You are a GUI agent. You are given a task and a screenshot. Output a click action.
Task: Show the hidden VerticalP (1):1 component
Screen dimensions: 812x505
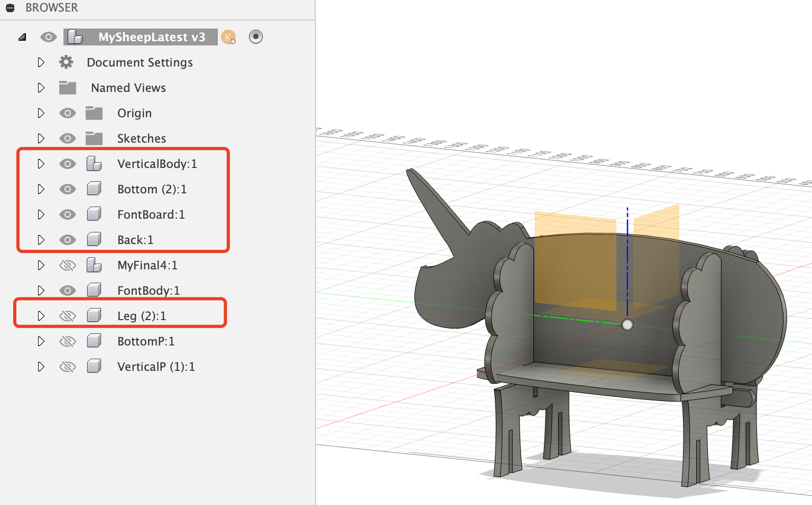(68, 367)
